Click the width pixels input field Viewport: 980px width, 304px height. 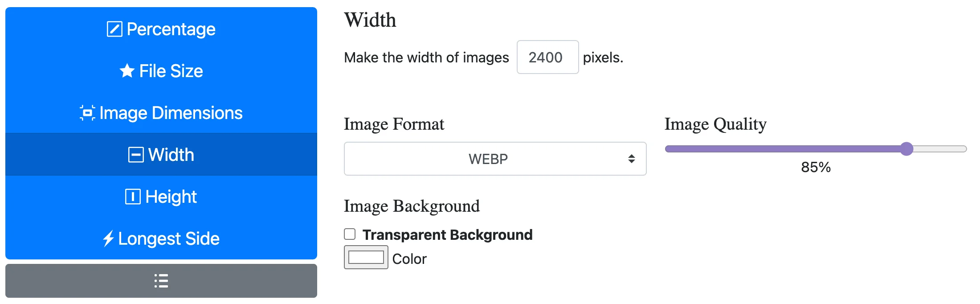[547, 58]
